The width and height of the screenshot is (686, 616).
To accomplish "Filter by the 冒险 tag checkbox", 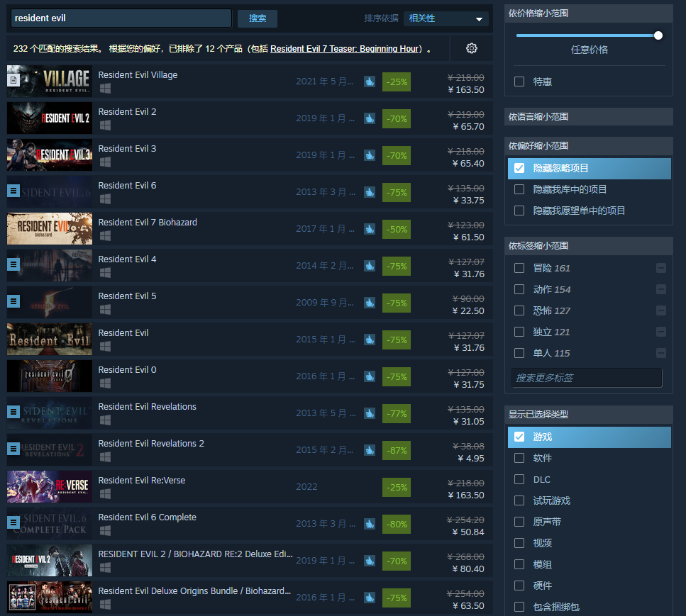I will [519, 268].
